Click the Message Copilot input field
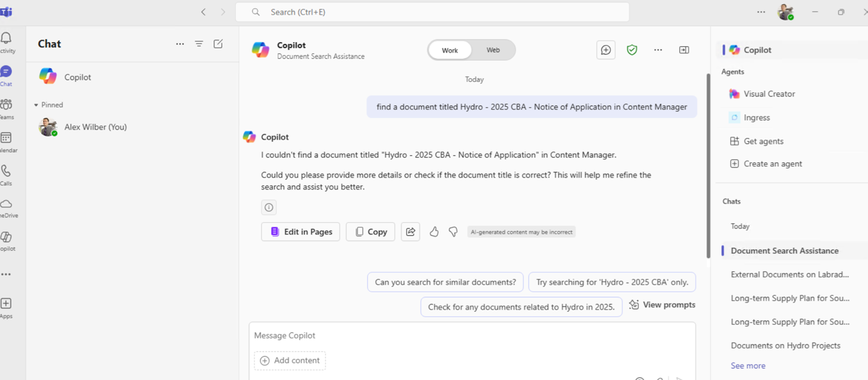The height and width of the screenshot is (380, 868). 415,336
